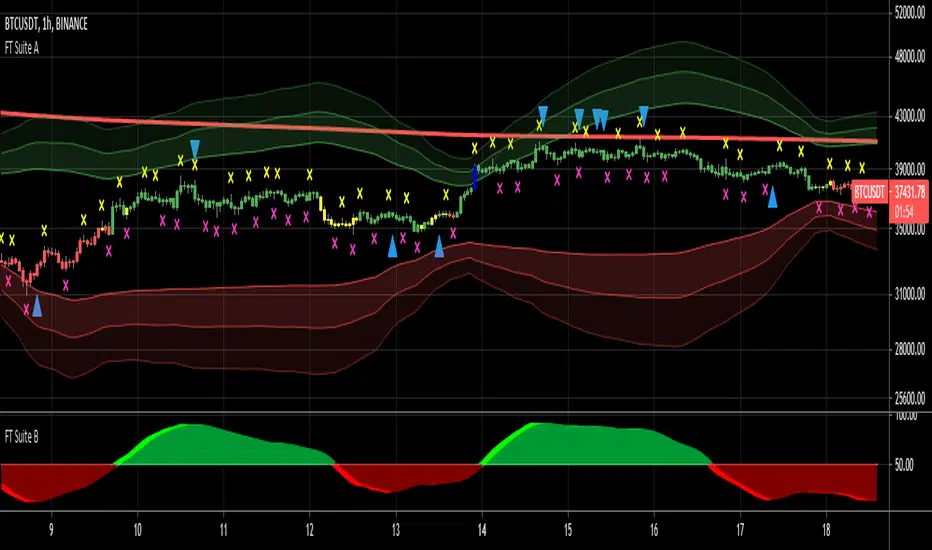Click the red BTCUSDT 37431.78 price tag
This screenshot has width=932, height=550.
click(x=889, y=201)
